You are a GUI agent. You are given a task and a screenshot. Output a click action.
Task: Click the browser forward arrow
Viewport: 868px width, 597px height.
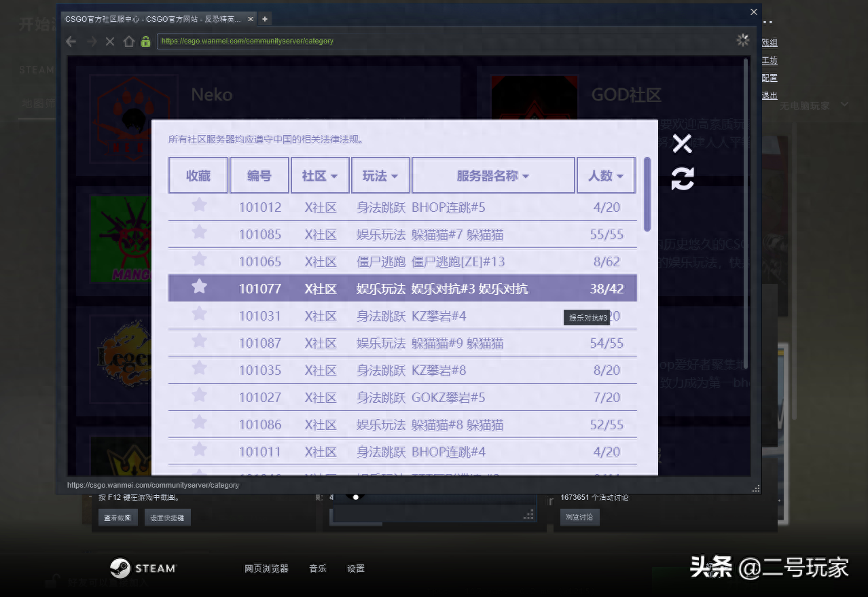pos(92,41)
